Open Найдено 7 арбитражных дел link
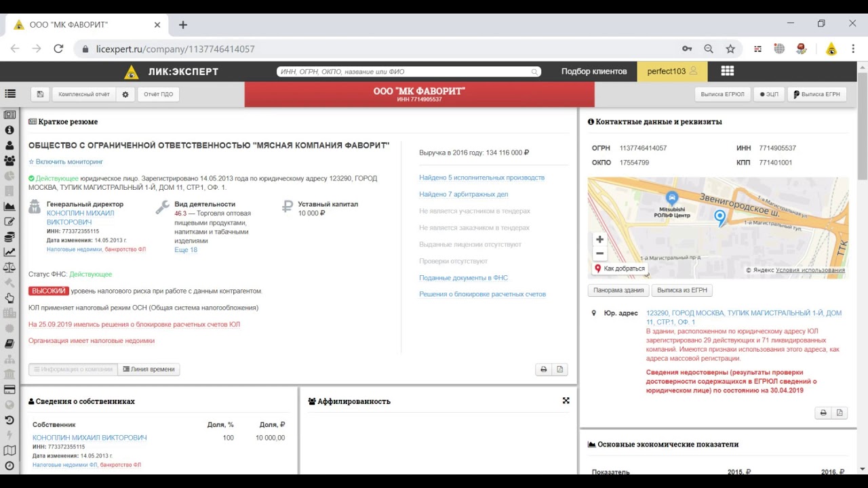868x488 pixels. [463, 195]
